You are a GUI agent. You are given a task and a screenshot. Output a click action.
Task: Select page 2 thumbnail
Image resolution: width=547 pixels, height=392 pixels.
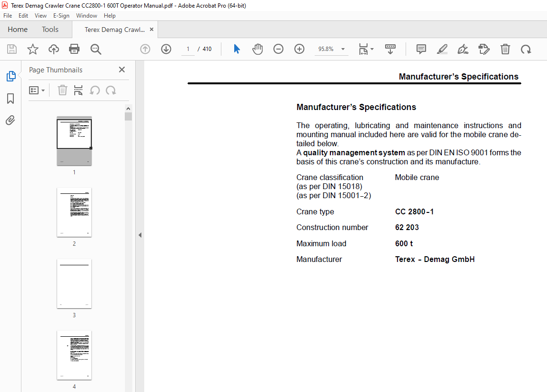74,212
